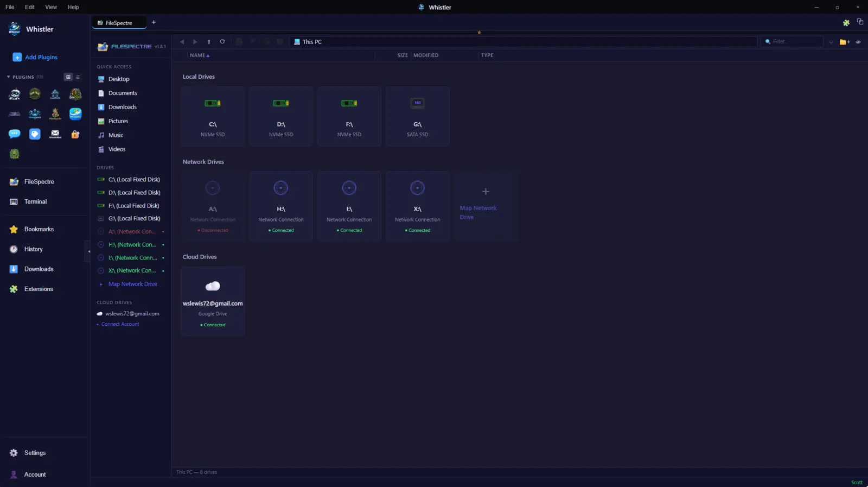Add a new tab with the plus button
868x487 pixels.
154,22
